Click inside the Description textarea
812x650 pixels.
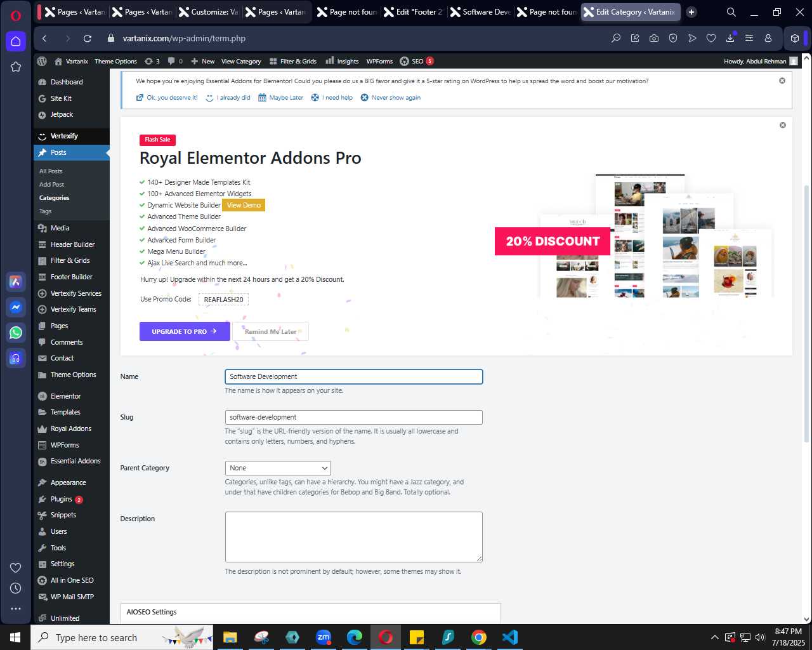click(354, 537)
